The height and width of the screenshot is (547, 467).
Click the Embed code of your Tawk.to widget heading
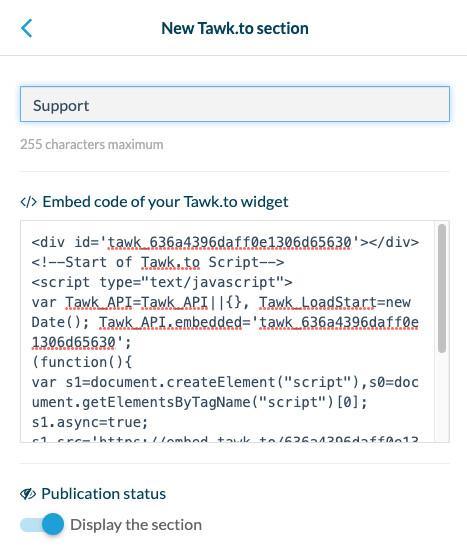pyautogui.click(x=165, y=202)
